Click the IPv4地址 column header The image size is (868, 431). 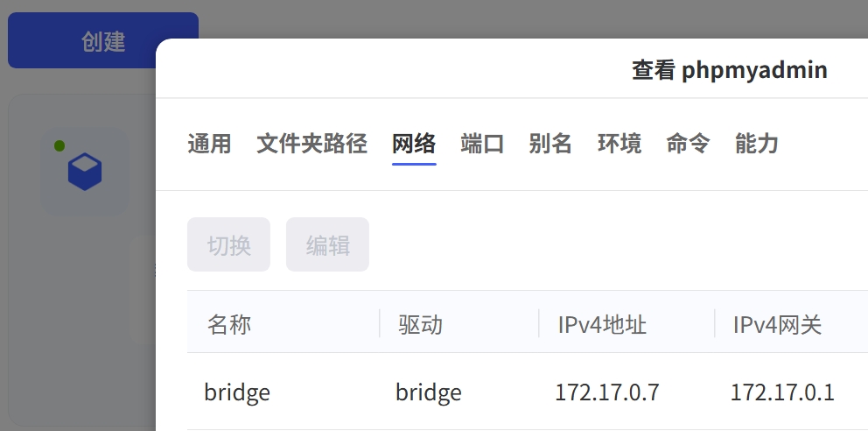point(602,325)
